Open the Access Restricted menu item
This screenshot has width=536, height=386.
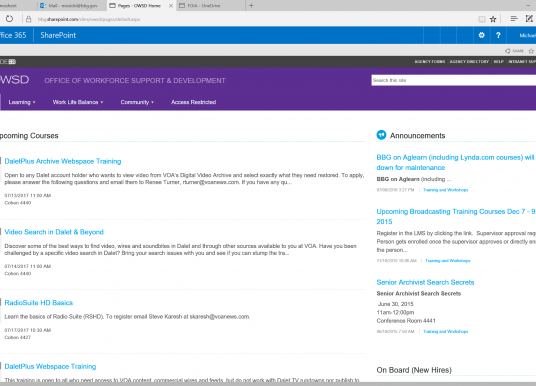[193, 102]
